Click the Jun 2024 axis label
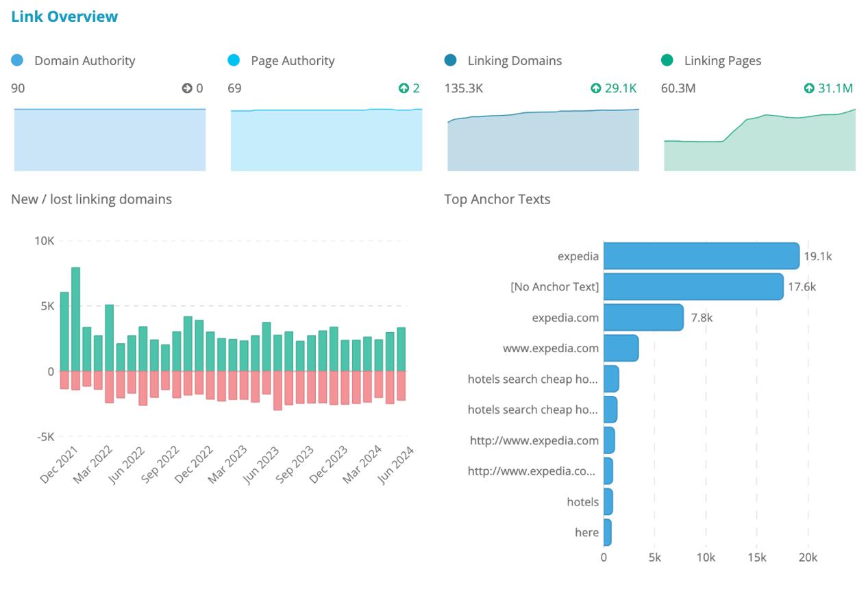This screenshot has height=589, width=868. pos(399,464)
